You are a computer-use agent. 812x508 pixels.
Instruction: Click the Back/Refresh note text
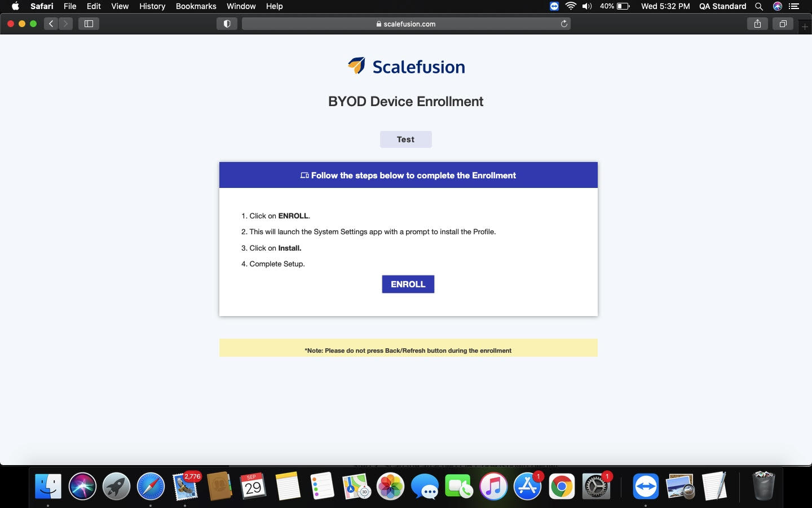(x=408, y=351)
